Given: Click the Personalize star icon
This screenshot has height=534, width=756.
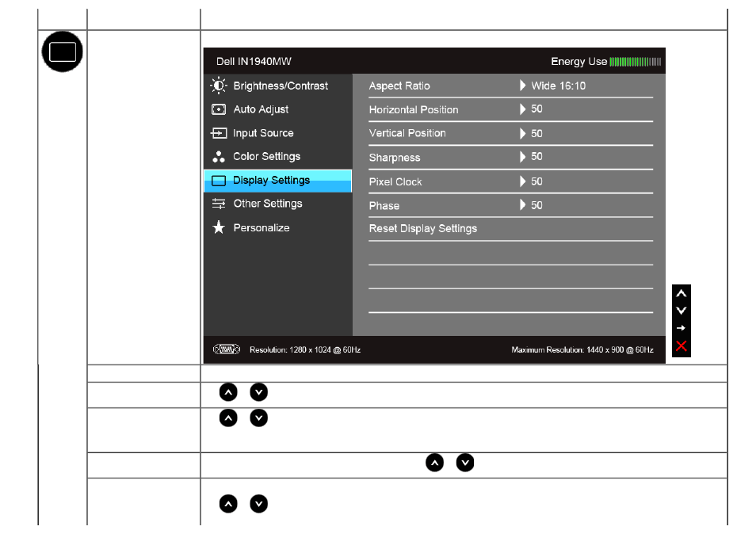Looking at the screenshot, I should click(x=219, y=227).
